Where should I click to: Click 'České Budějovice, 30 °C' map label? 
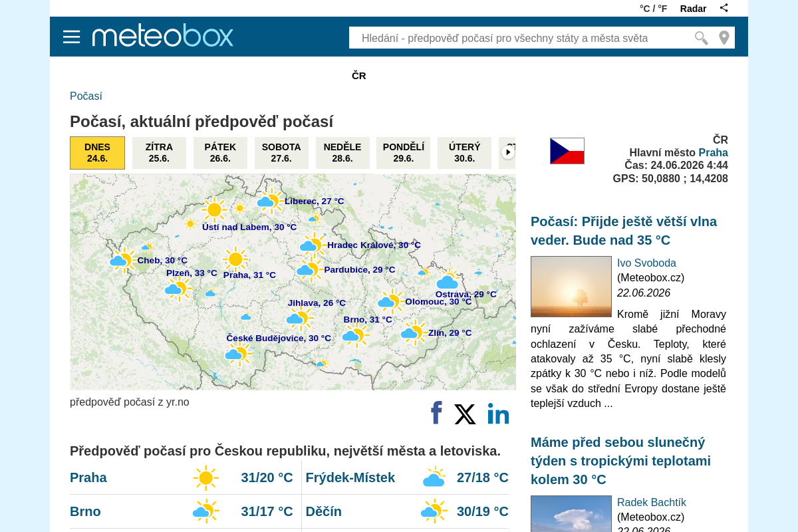point(279,338)
